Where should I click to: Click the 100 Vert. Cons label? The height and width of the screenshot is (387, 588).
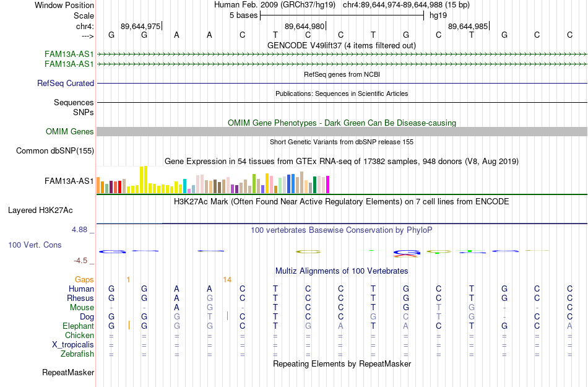coord(35,245)
